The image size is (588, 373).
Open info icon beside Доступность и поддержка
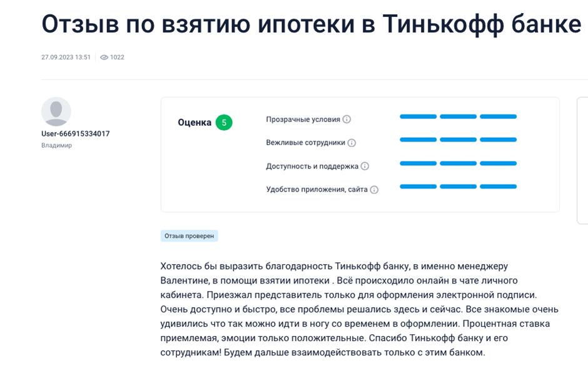(365, 166)
